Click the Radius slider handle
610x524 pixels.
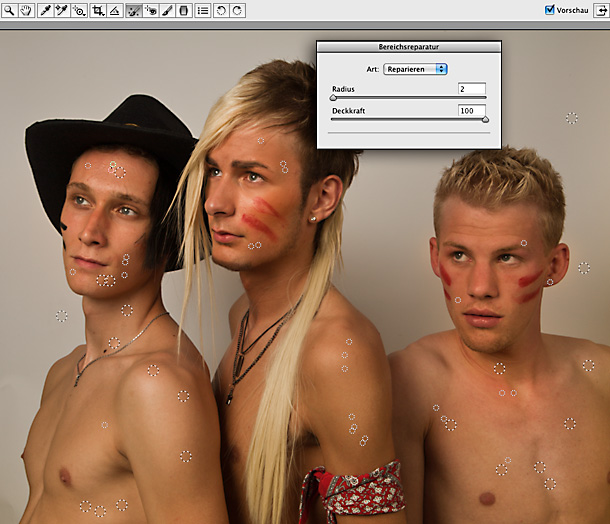click(x=333, y=98)
